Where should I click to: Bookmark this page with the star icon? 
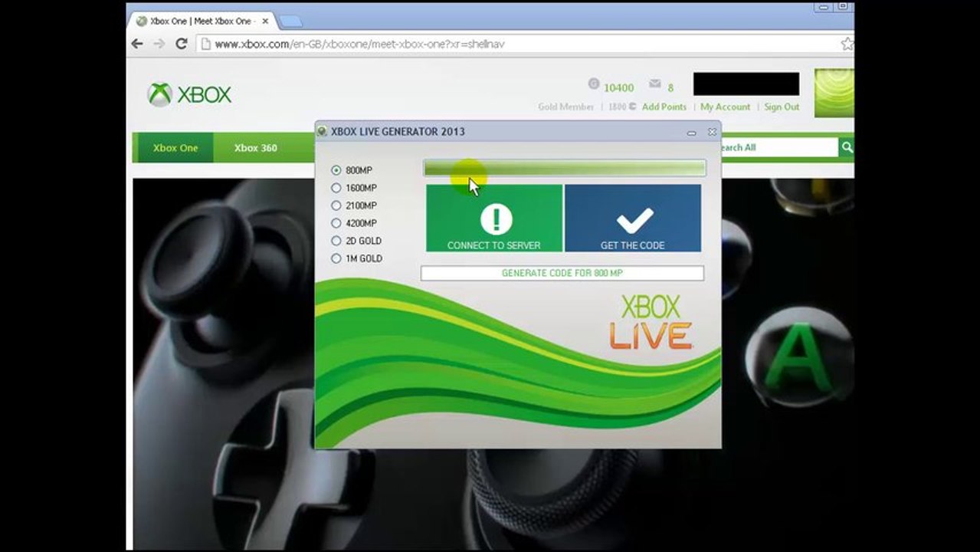coord(847,44)
